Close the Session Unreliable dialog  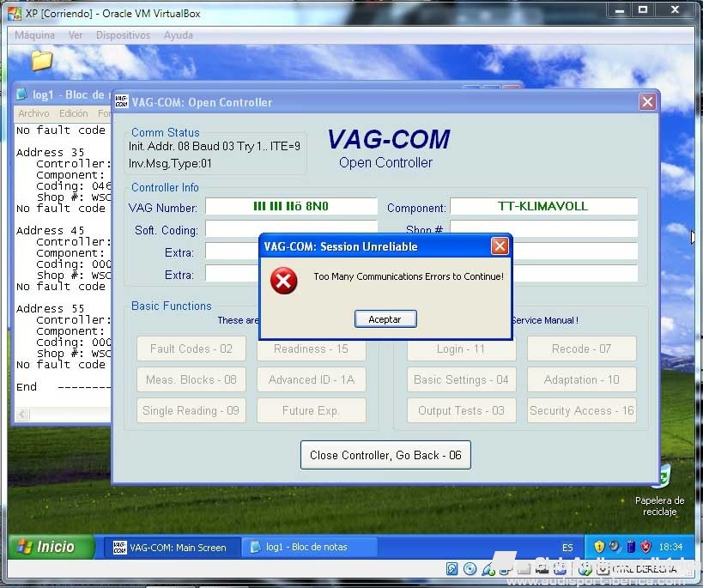(x=500, y=246)
